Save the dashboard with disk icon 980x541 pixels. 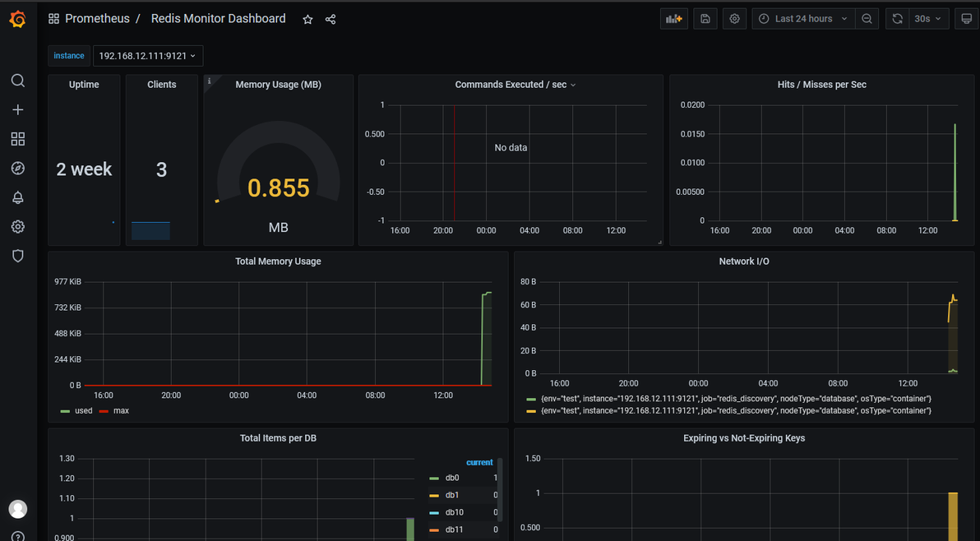(705, 19)
